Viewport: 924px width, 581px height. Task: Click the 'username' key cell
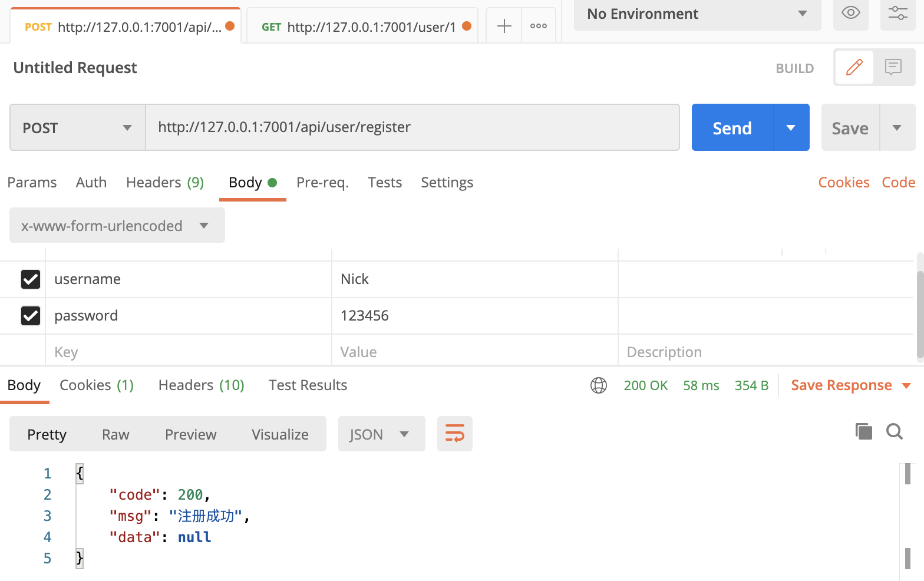click(x=189, y=279)
